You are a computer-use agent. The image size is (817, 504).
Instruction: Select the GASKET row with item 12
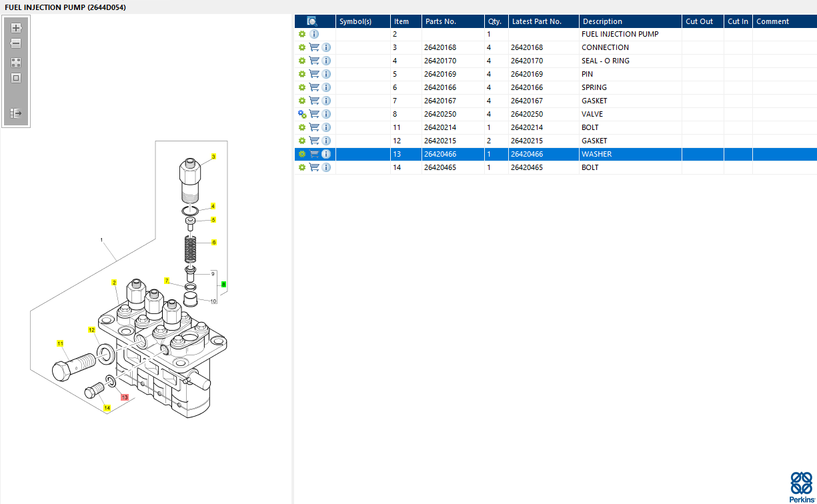595,141
